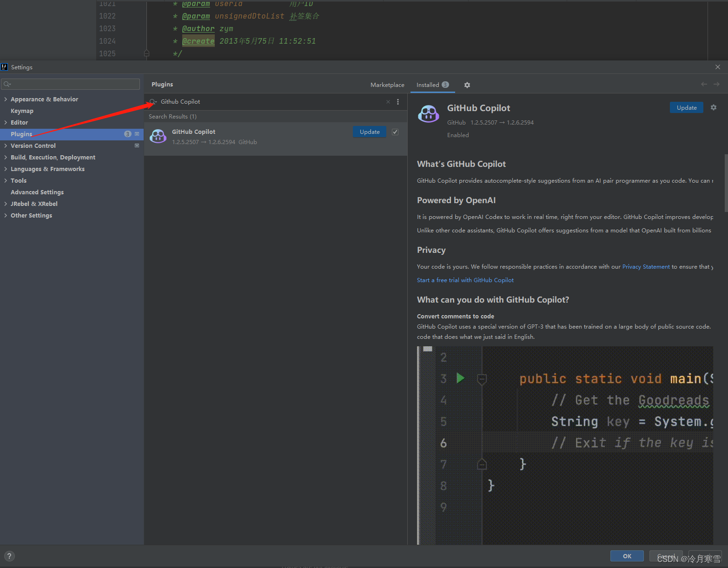
Task: Click the forward navigation arrow
Action: 716,84
